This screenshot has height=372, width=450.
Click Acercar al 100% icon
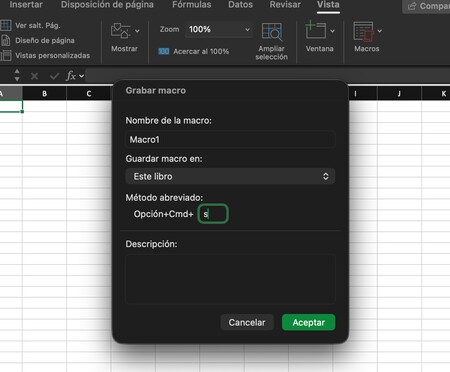pos(164,51)
